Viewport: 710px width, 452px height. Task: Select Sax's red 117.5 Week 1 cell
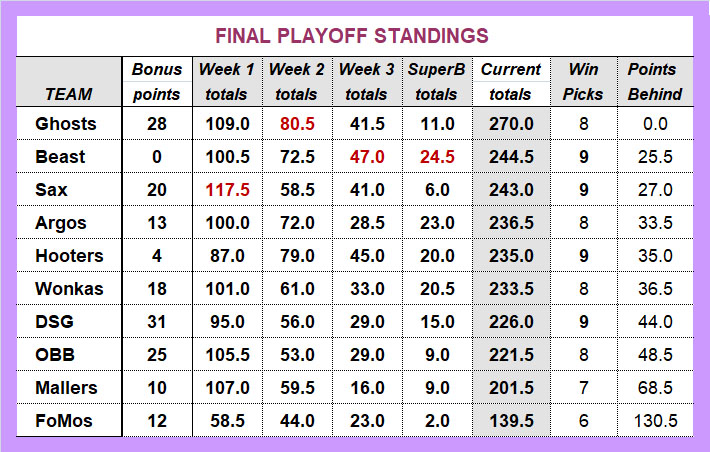[227, 190]
